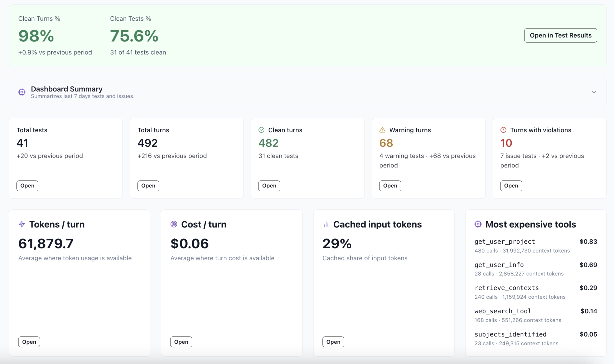The height and width of the screenshot is (364, 614).
Task: Click the '31 of 41 tests clean' text
Action: point(138,52)
